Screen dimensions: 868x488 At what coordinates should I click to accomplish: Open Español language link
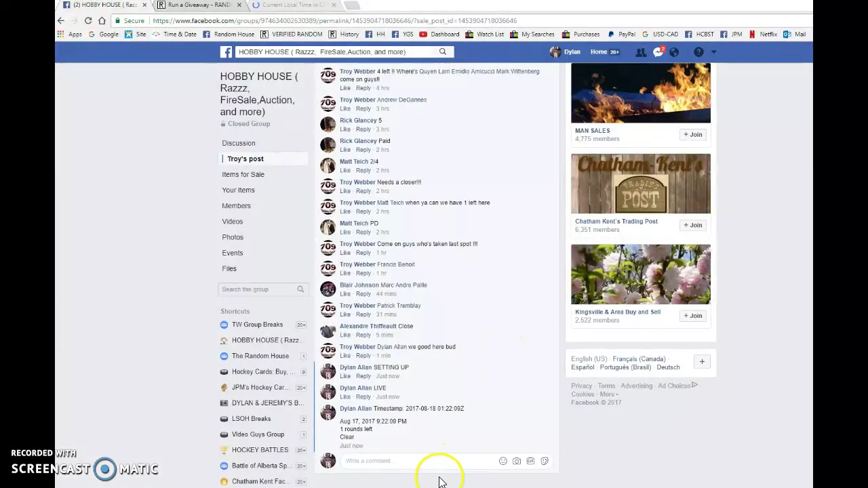pyautogui.click(x=583, y=367)
